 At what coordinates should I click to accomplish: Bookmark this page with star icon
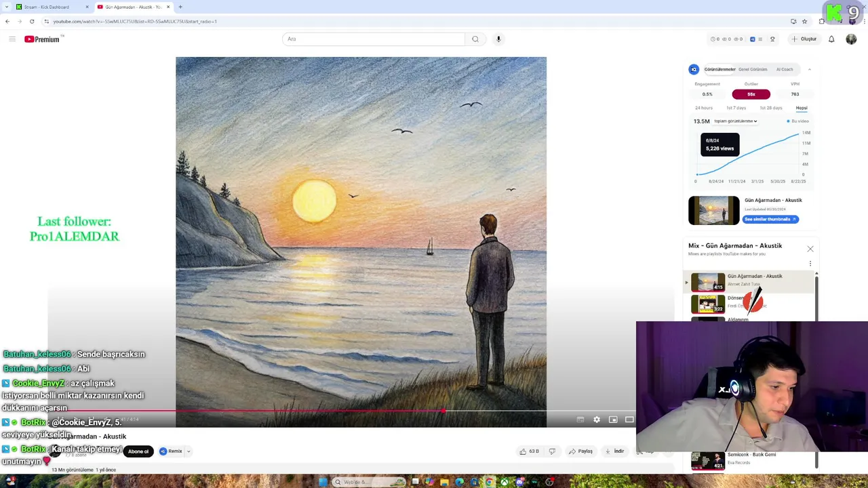point(804,22)
